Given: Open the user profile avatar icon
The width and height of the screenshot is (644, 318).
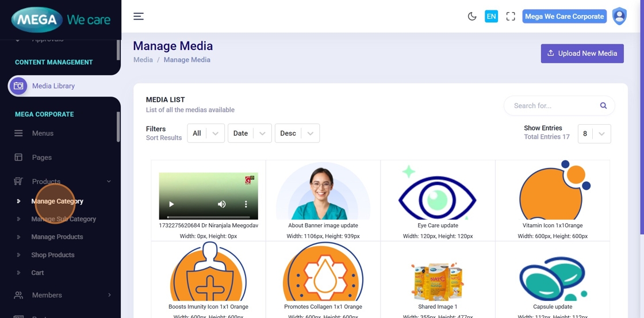Looking at the screenshot, I should [x=619, y=16].
